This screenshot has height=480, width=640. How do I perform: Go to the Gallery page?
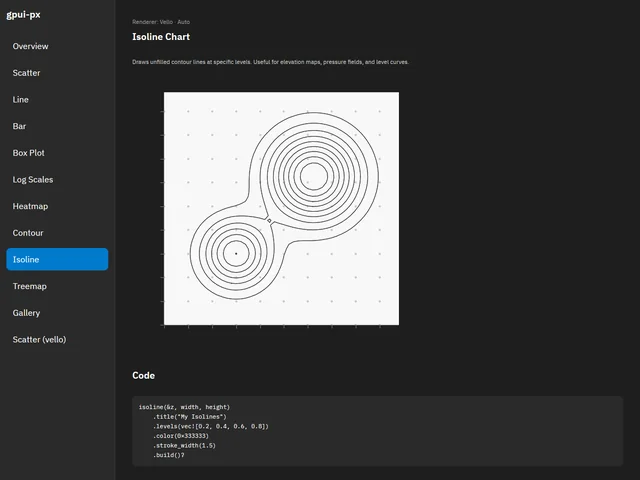click(x=57, y=313)
